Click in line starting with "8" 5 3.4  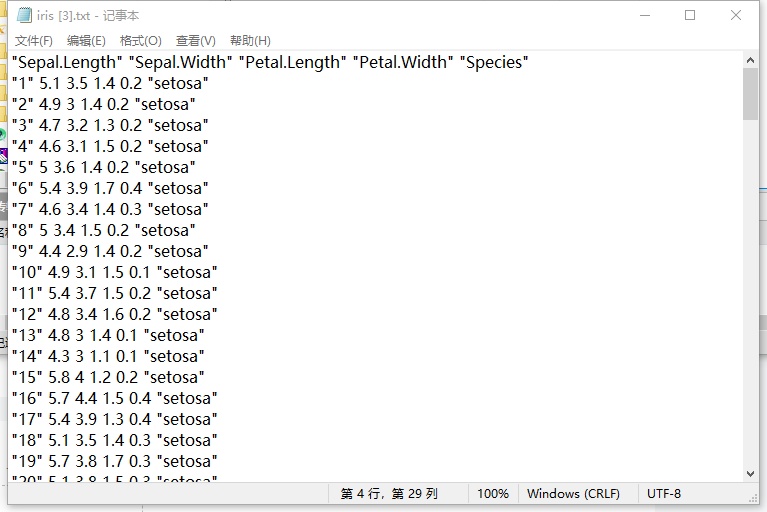point(104,231)
